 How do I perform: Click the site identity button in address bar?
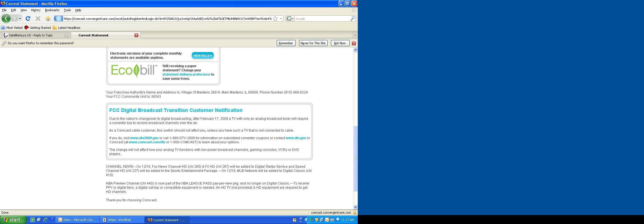coord(58,18)
